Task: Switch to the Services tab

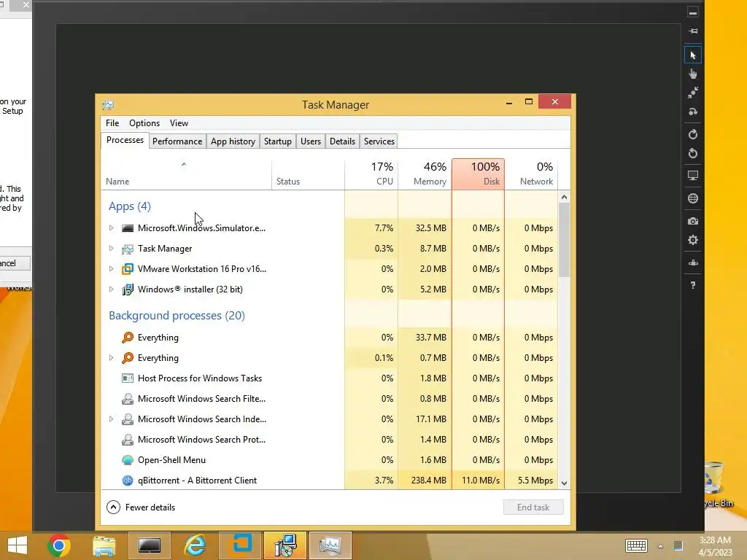Action: click(x=379, y=141)
